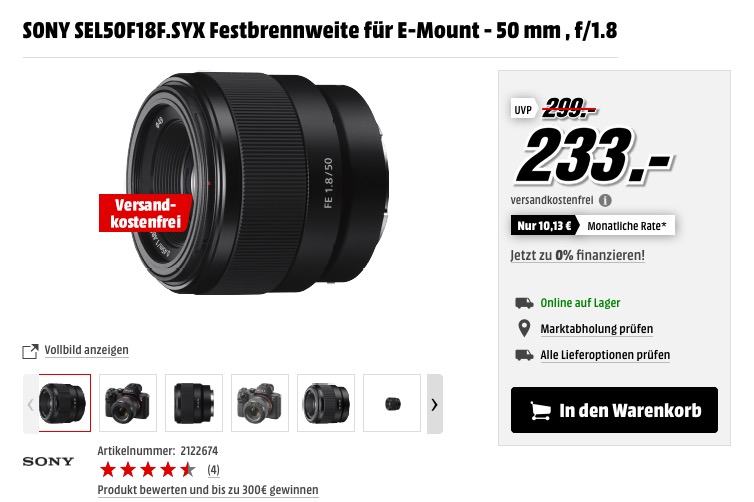This screenshot has height=502, width=754.
Task: Click the star rating icons
Action: [148, 469]
